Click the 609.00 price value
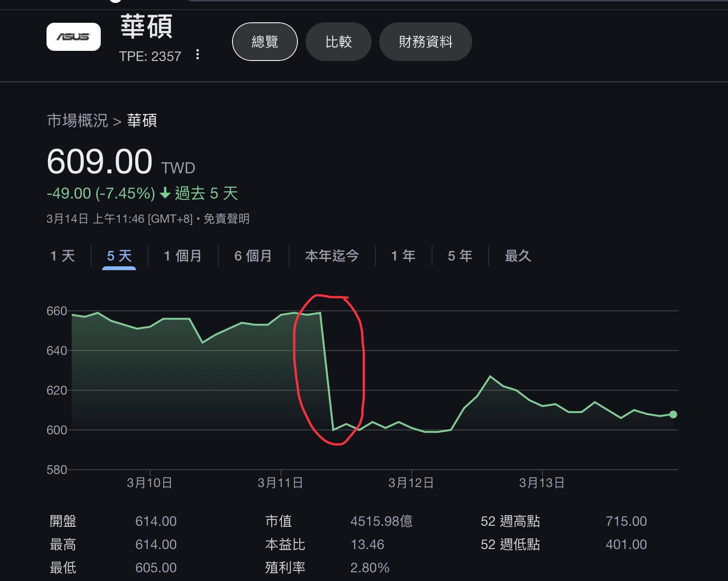Image resolution: width=728 pixels, height=581 pixels. 100,161
